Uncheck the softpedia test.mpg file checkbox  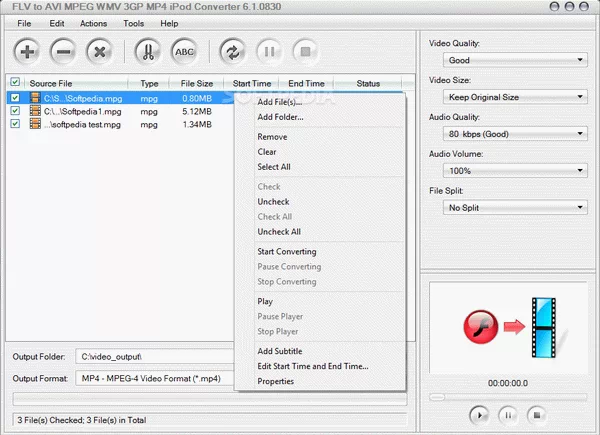click(15, 124)
